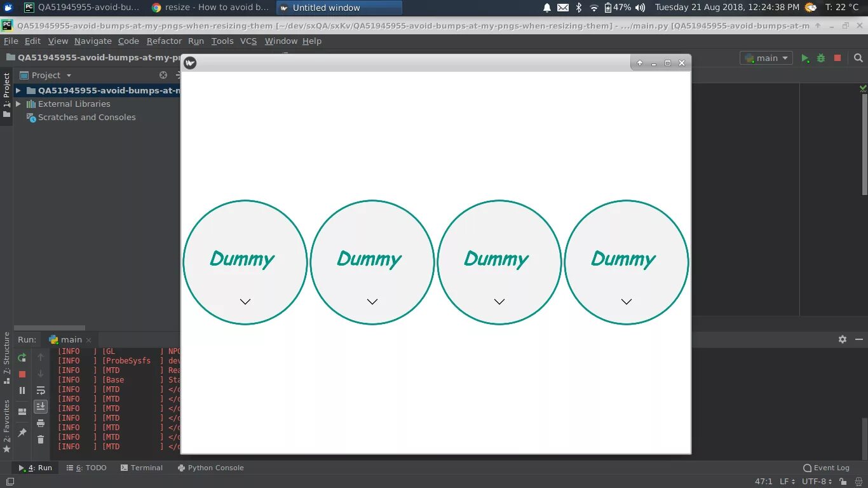Click the first Dummy circle button
The image size is (868, 488).
[x=245, y=262]
